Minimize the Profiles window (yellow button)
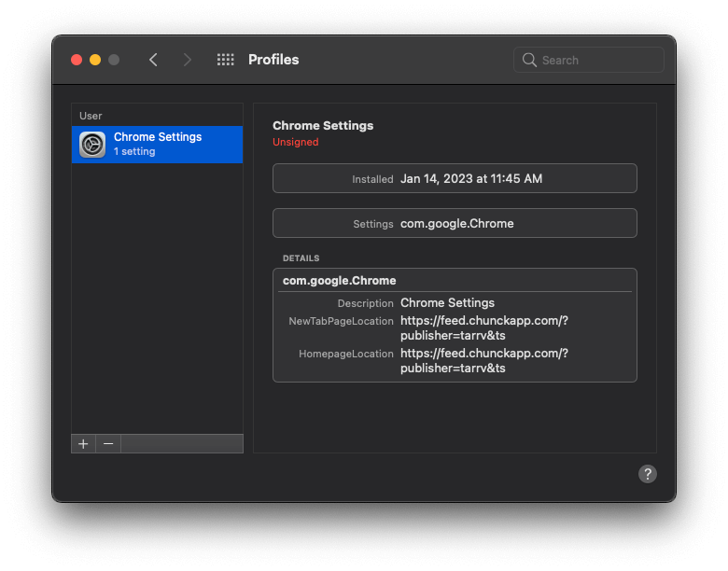This screenshot has width=728, height=571. coord(95,60)
